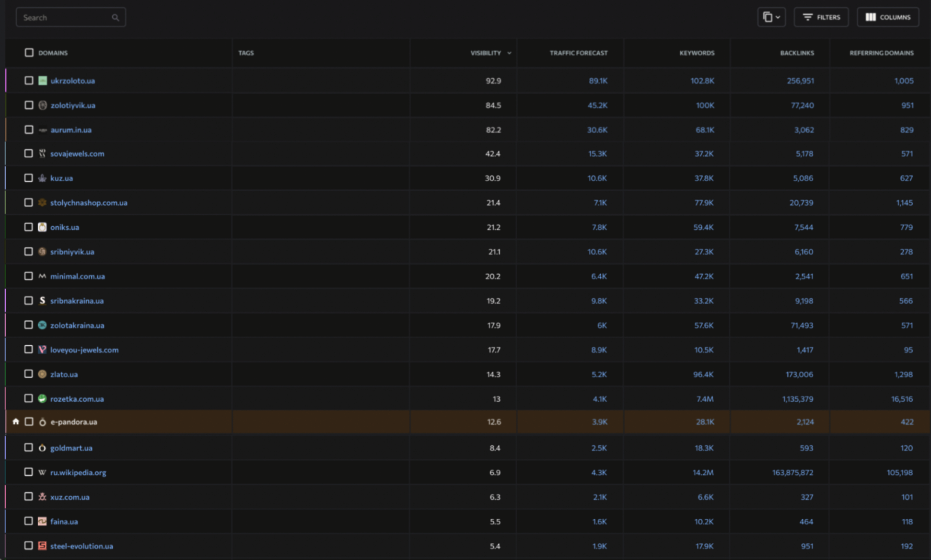The image size is (931, 560).
Task: Tick the aurum.in.ua checkbox
Action: click(x=29, y=129)
